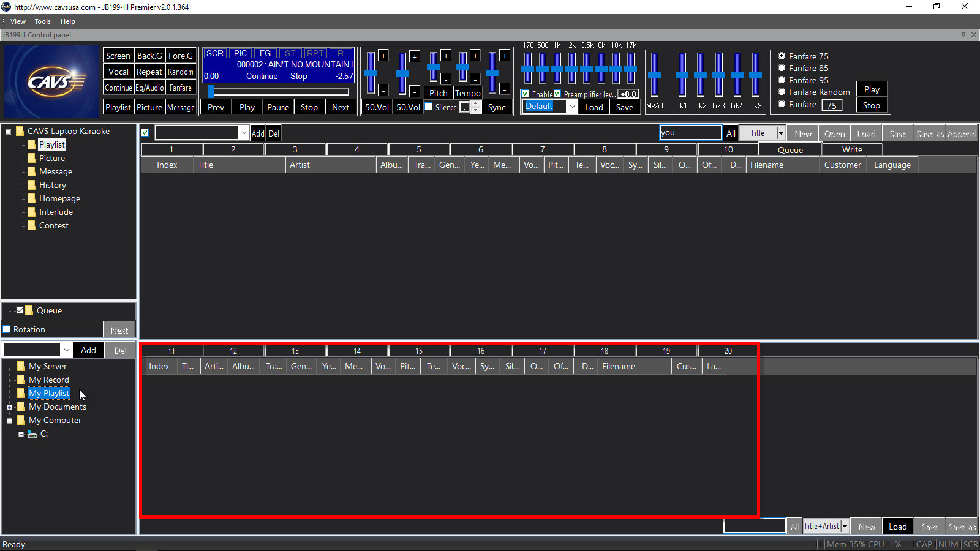Viewport: 980px width, 551px height.
Task: Toggle the Queue checkbox
Action: 20,310
